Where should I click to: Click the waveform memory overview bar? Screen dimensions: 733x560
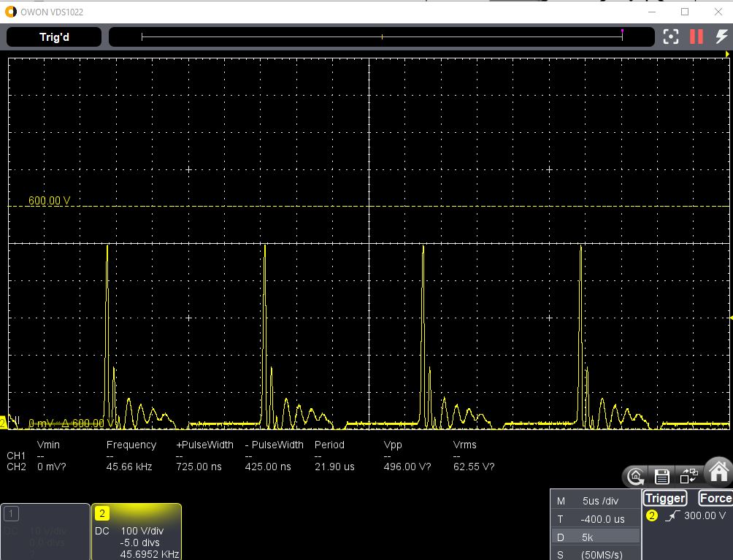click(x=381, y=37)
